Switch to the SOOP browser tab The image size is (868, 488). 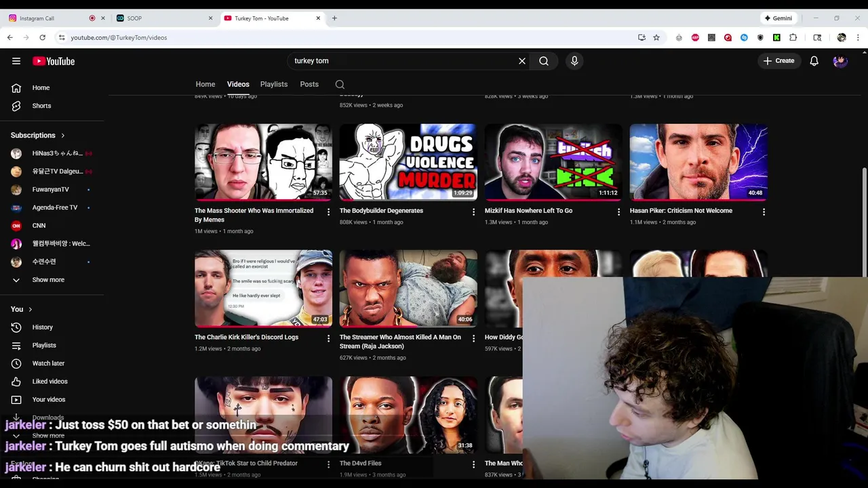pos(163,18)
